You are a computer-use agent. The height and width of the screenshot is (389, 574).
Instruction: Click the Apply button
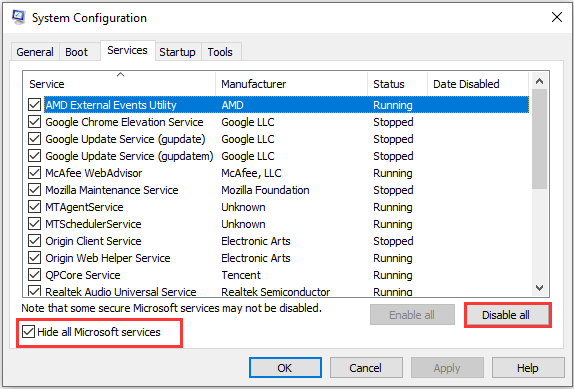[x=447, y=368]
